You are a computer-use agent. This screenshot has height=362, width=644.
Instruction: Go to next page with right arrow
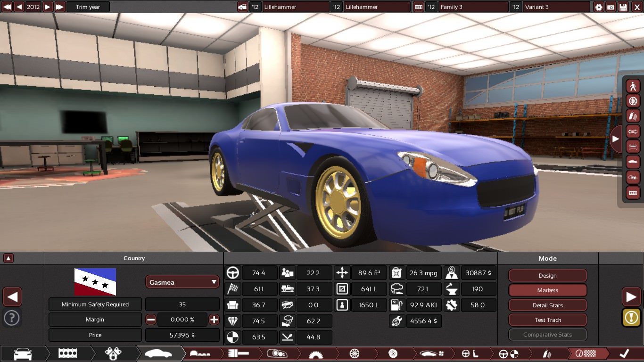click(631, 297)
